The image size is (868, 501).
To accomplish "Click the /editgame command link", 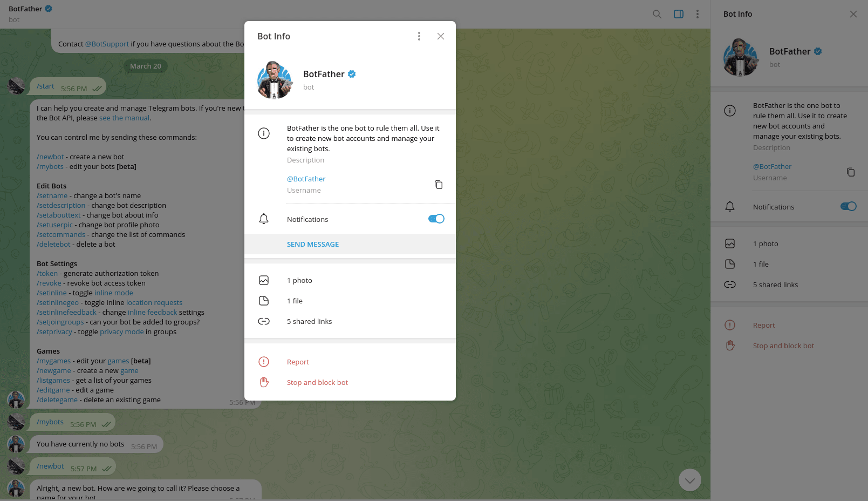I will (x=53, y=390).
